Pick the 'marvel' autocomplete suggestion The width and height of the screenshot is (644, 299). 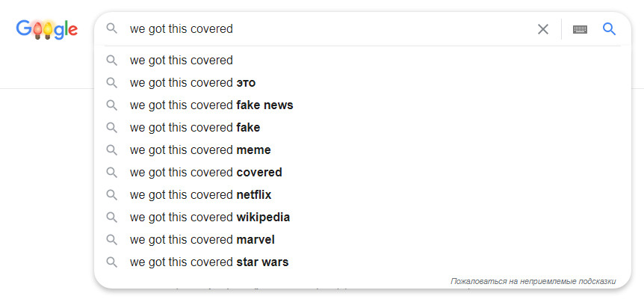pyautogui.click(x=362, y=239)
